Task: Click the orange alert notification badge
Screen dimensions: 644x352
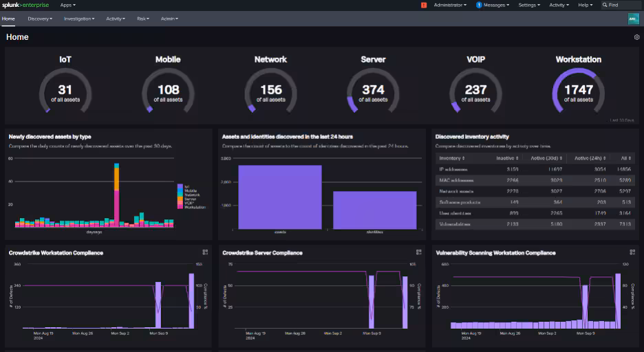Action: click(x=424, y=5)
